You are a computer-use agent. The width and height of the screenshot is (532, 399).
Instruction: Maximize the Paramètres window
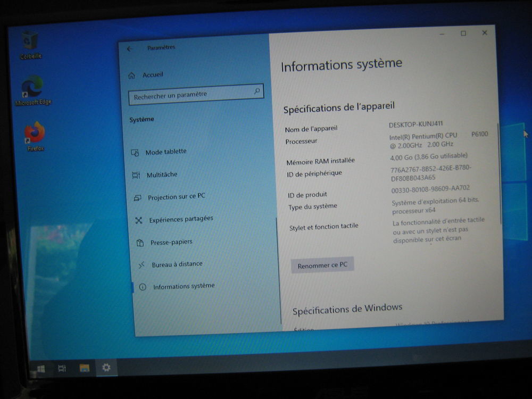coord(463,33)
